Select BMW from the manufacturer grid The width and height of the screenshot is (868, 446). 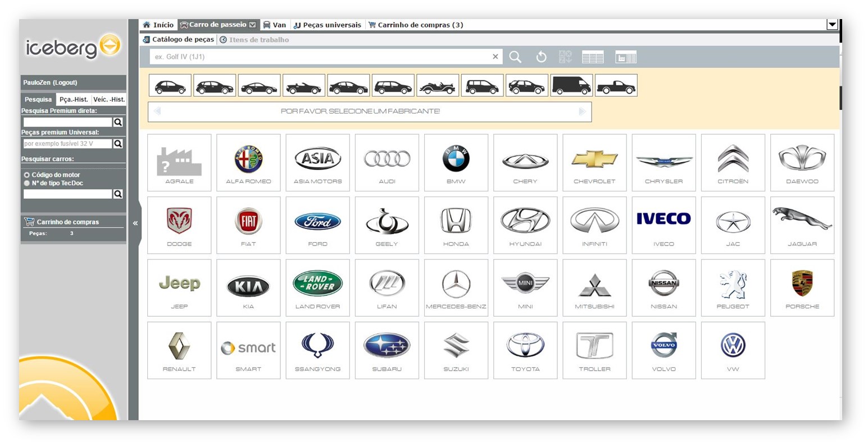point(456,162)
